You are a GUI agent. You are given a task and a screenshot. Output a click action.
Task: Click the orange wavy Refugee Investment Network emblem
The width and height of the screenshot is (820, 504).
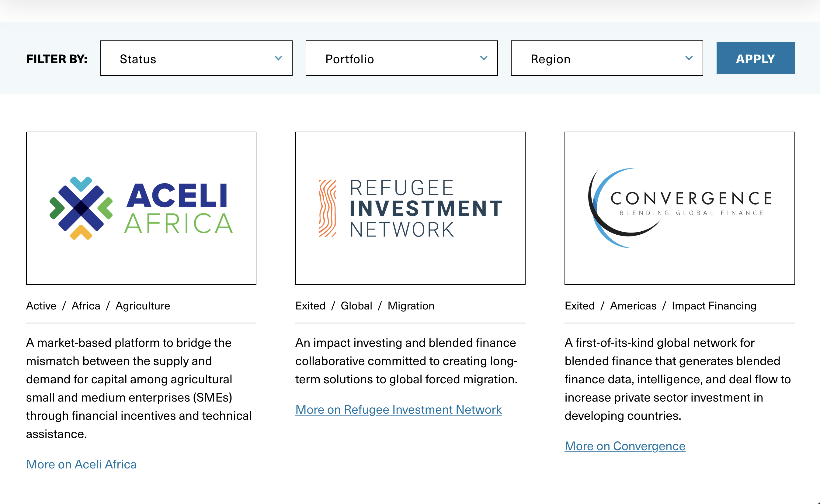327,208
